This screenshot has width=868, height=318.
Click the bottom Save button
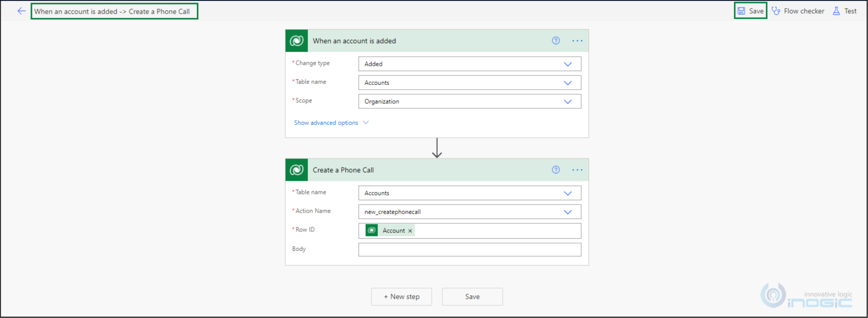tap(472, 297)
